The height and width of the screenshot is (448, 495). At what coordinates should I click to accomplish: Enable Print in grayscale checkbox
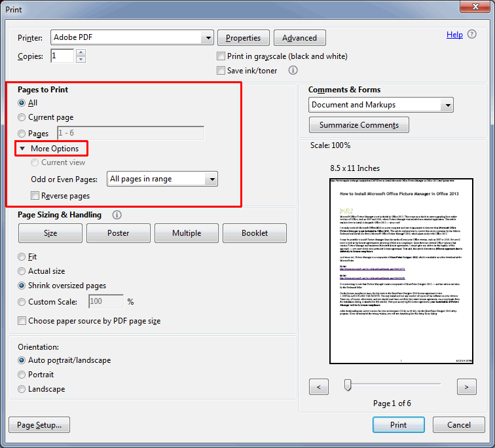pos(221,56)
